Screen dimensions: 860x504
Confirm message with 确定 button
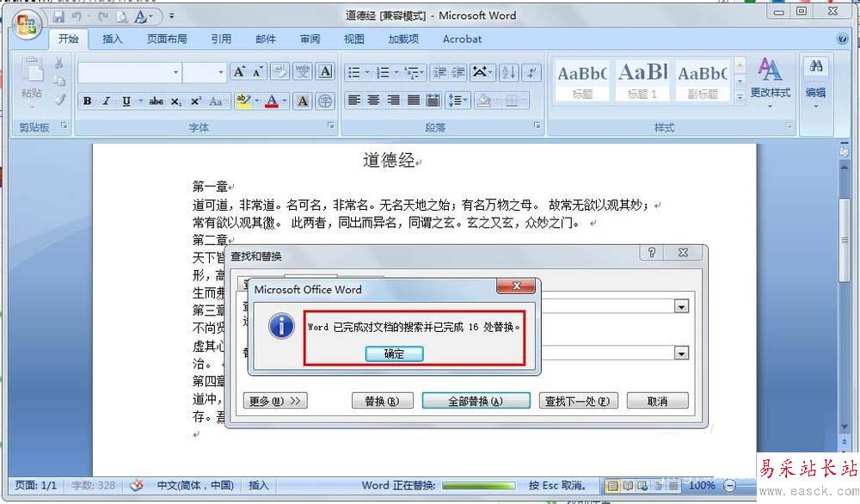394,353
